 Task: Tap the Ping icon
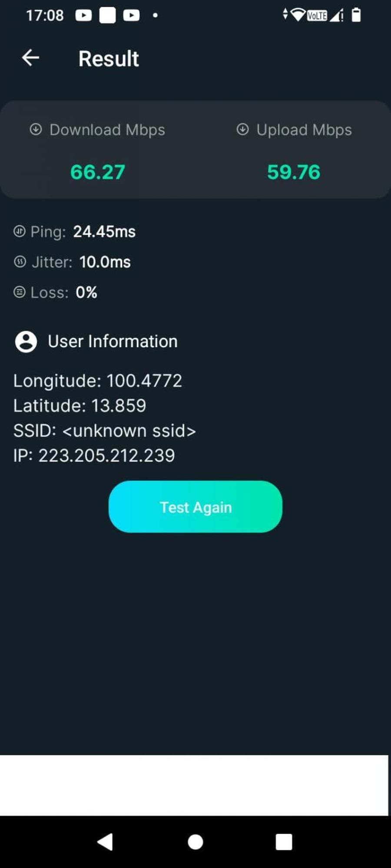[x=20, y=231]
